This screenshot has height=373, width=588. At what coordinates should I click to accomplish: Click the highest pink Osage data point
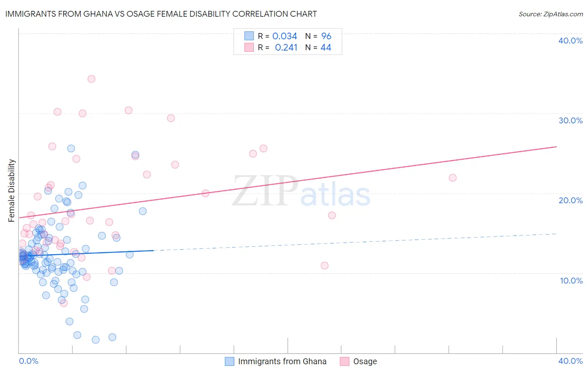[91, 79]
